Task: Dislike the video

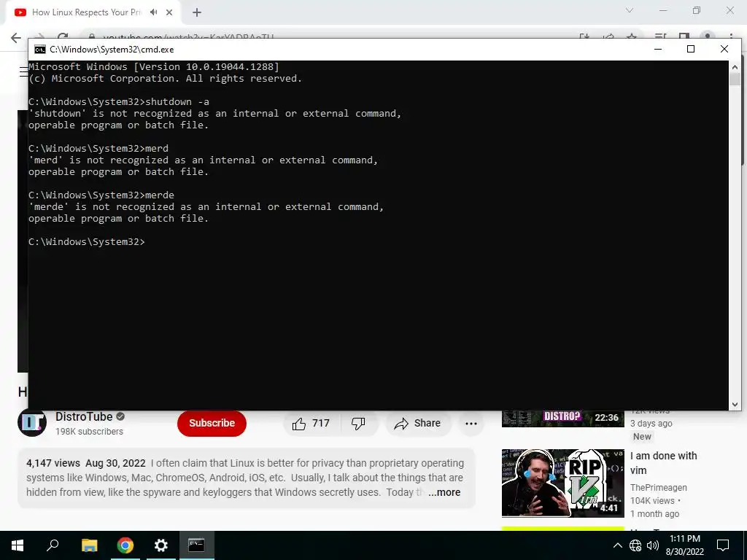Action: click(358, 423)
